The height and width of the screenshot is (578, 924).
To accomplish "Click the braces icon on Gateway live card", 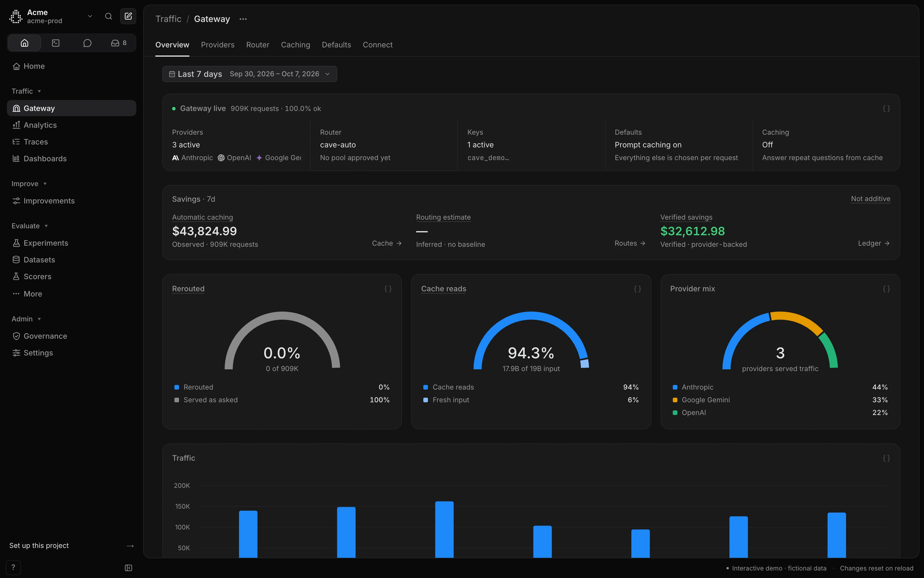I will point(886,109).
